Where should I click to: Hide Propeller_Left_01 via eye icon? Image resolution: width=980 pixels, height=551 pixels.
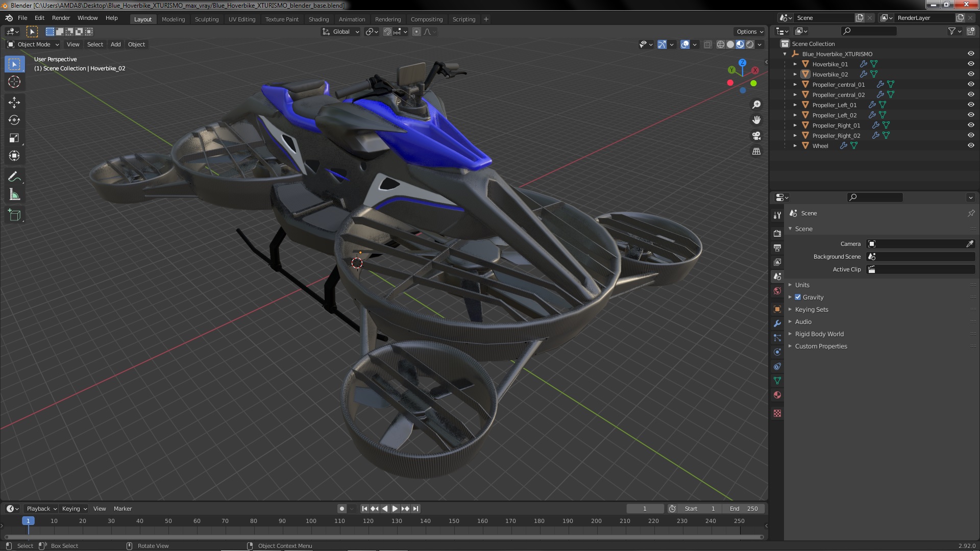(971, 105)
